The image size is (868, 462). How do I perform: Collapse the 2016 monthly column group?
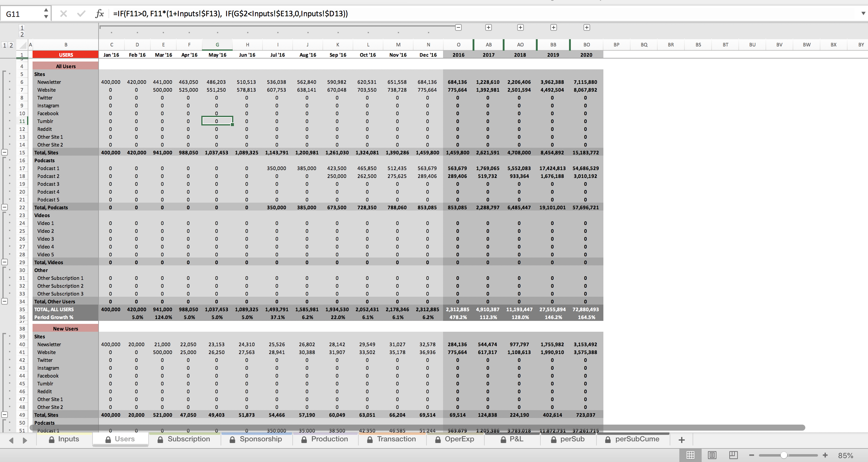pyautogui.click(x=458, y=27)
